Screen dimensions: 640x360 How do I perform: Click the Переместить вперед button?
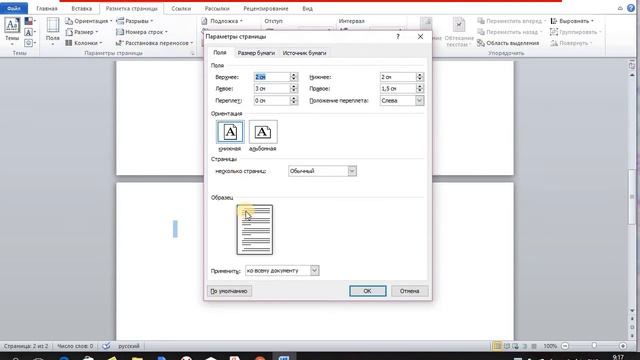[511, 21]
